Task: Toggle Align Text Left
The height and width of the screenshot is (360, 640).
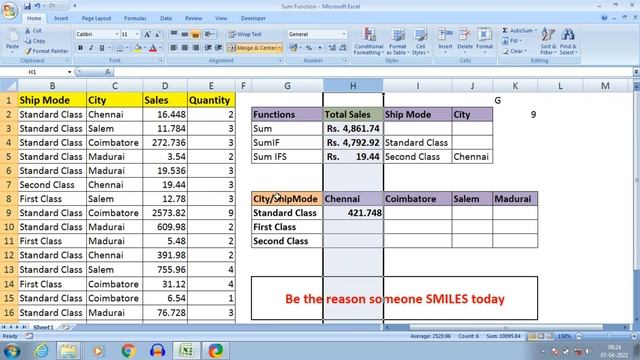Action: click(x=174, y=48)
